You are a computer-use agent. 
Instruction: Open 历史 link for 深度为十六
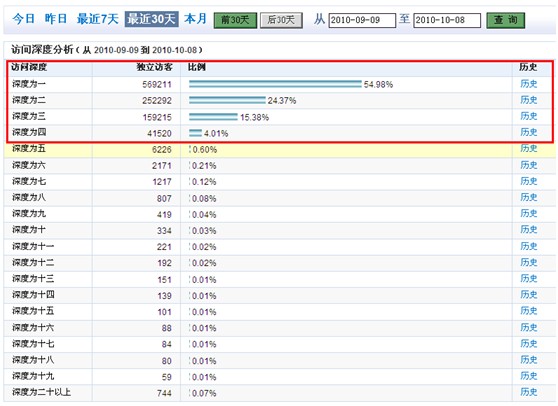click(528, 327)
